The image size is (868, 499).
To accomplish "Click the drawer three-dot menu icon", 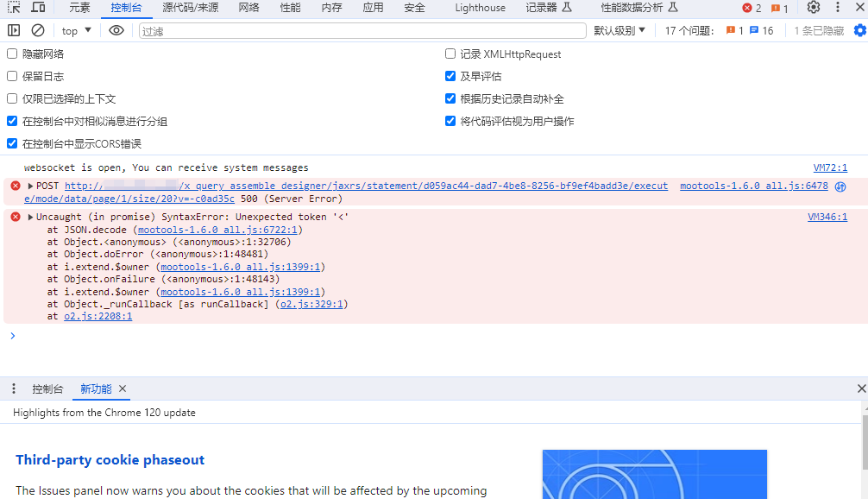I will click(x=14, y=388).
